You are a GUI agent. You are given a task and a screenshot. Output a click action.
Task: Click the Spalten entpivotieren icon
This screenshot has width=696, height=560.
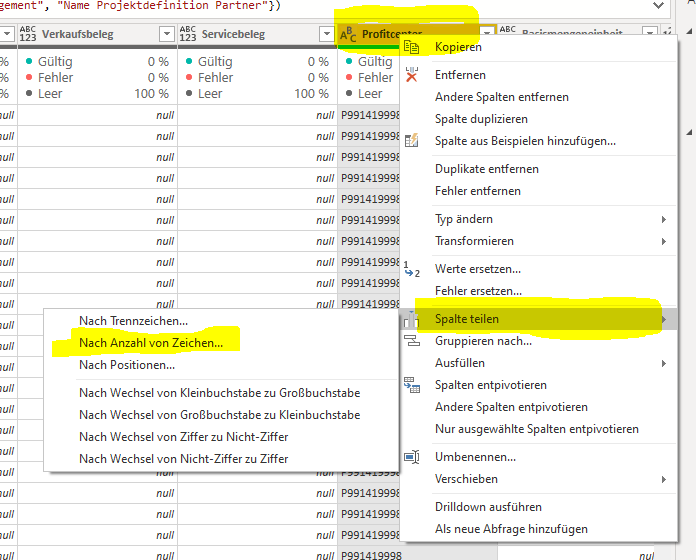point(412,385)
